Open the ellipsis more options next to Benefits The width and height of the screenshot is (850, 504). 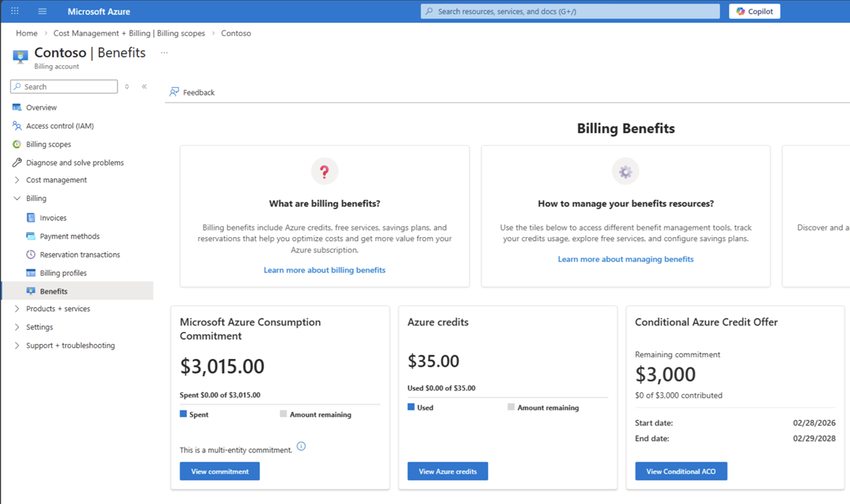(x=164, y=52)
